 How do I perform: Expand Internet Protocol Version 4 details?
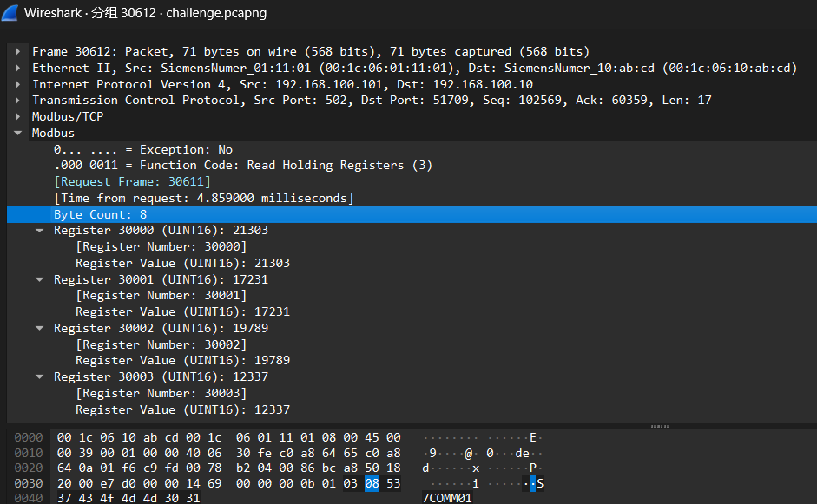(x=18, y=84)
